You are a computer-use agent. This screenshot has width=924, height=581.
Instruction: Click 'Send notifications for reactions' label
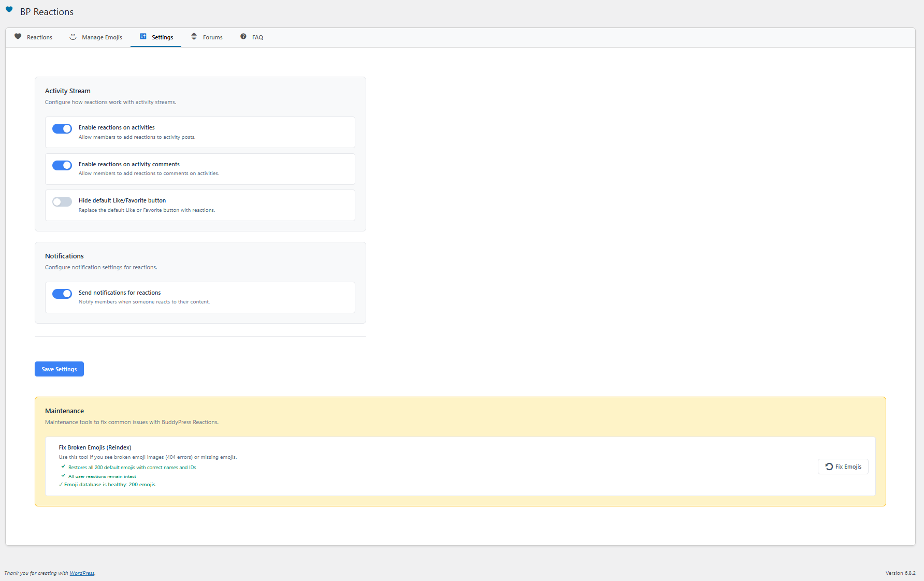[x=120, y=293]
